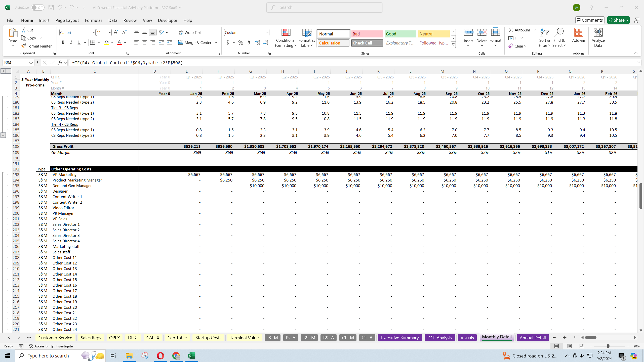Viewport: 644px width, 362px height.
Task: Open the font name dropdown
Action: pyautogui.click(x=93, y=32)
